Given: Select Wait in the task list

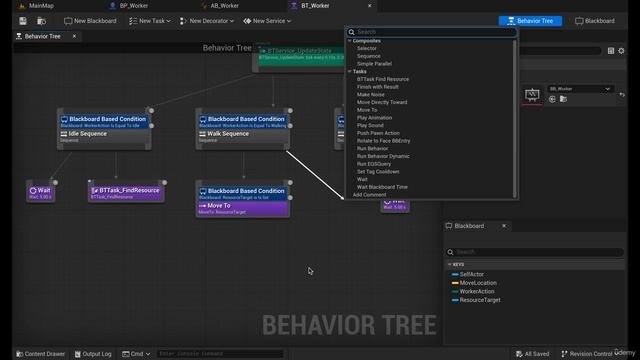Looking at the screenshot, I should [362, 180].
